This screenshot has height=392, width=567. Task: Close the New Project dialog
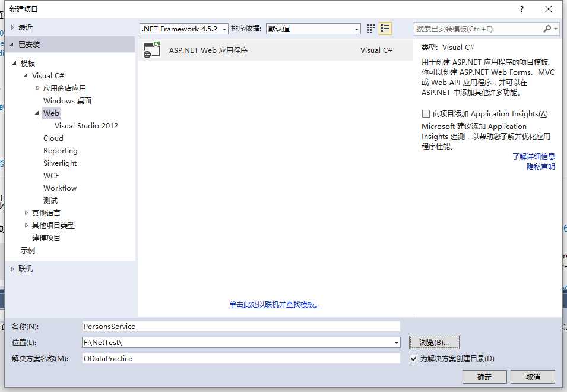click(x=549, y=9)
